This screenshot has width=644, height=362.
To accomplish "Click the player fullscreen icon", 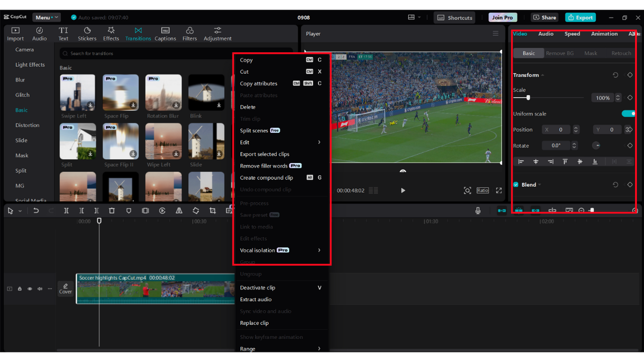I will coord(499,190).
